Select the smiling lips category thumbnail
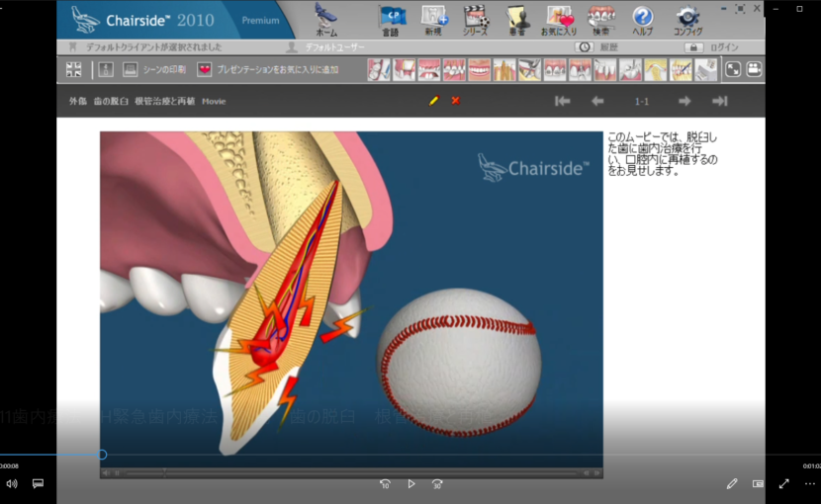The height and width of the screenshot is (504, 821). [x=479, y=69]
